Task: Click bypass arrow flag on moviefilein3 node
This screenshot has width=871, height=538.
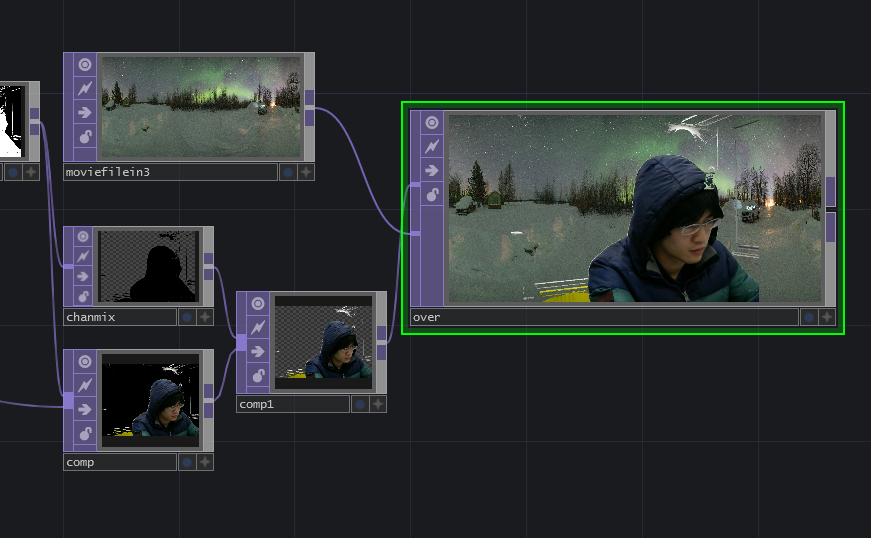Action: click(84, 112)
